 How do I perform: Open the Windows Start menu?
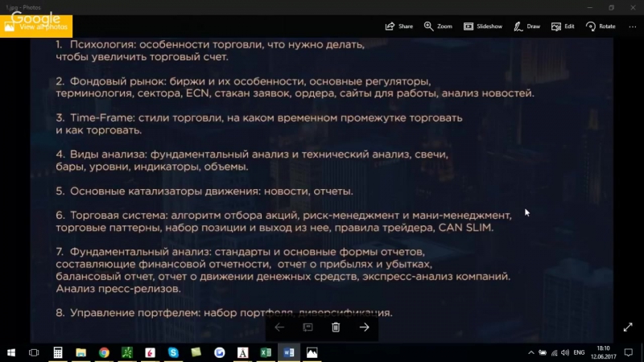pos(11,352)
